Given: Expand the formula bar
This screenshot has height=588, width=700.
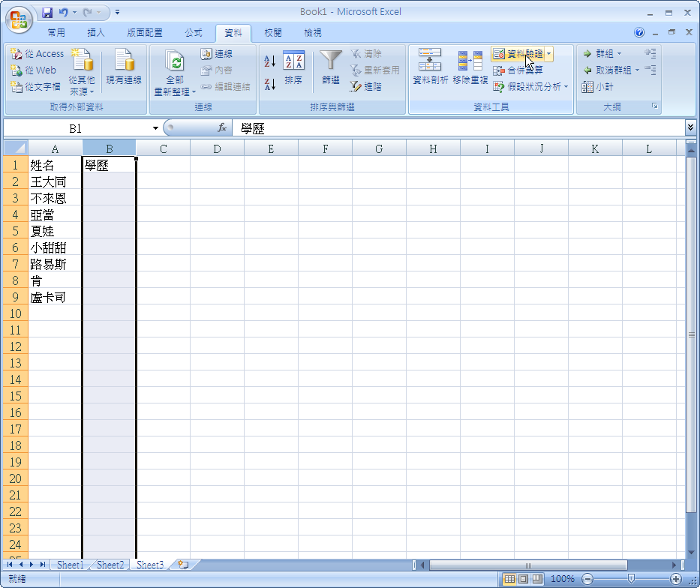Looking at the screenshot, I should (690, 128).
